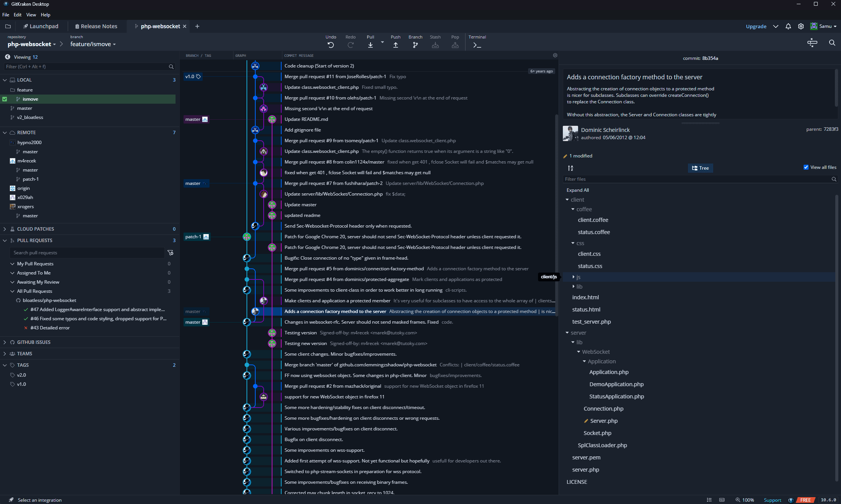Click the Support link in status bar
This screenshot has width=841, height=504.
point(772,500)
